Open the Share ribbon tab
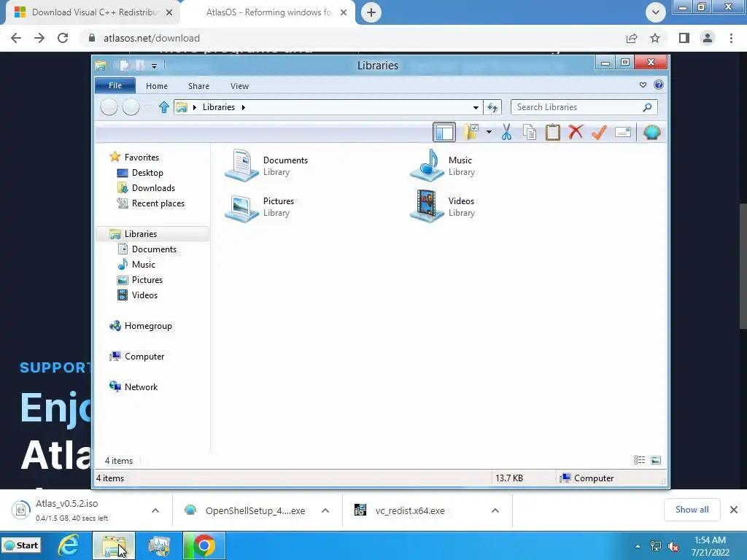Screen dimensions: 747x560 [198, 86]
